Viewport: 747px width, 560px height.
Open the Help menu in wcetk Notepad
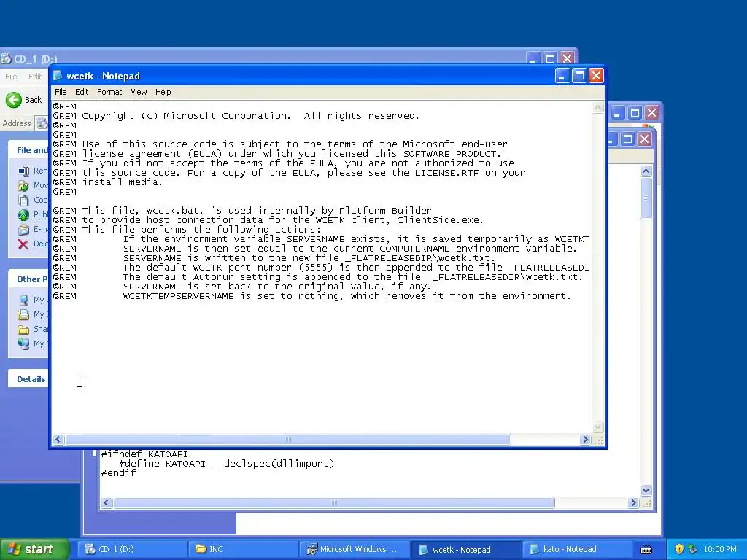(x=163, y=92)
